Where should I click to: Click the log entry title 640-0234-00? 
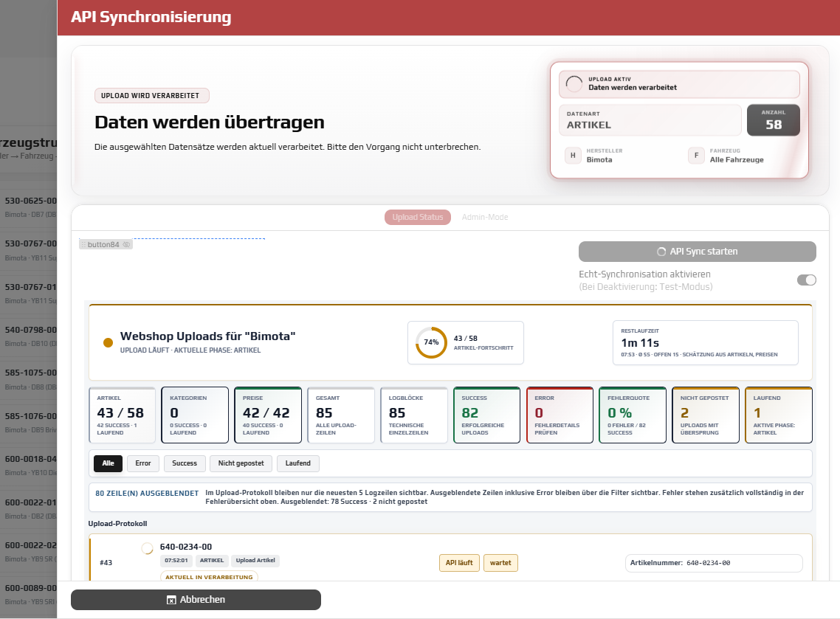(x=186, y=547)
